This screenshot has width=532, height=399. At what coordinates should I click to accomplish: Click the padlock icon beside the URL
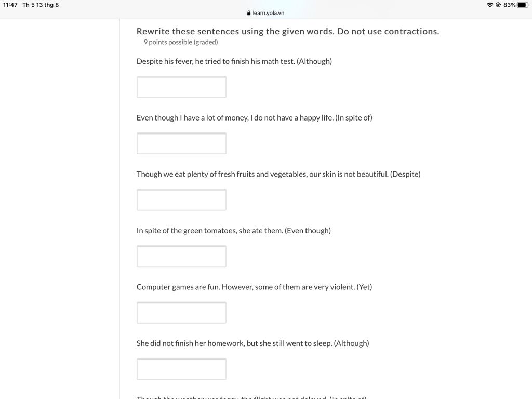tap(249, 13)
